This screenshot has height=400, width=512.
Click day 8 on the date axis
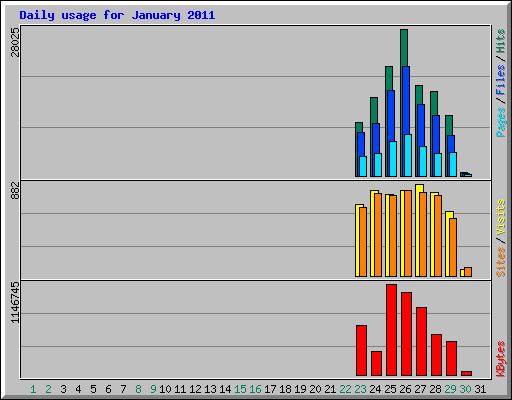click(138, 389)
